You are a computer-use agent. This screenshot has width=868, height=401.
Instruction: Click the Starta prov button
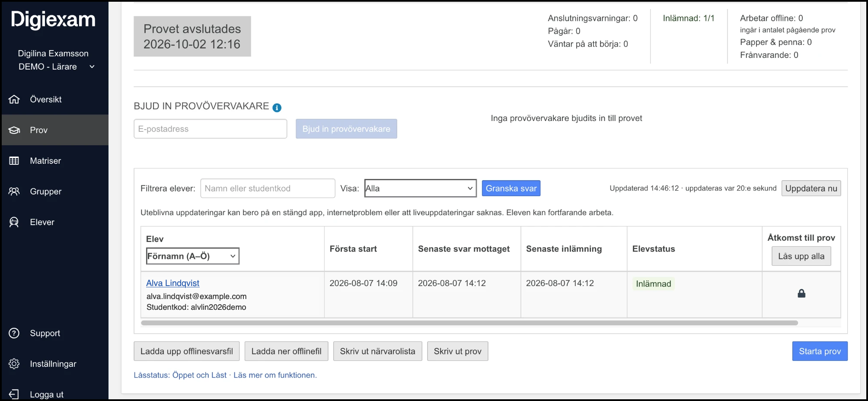[820, 351]
